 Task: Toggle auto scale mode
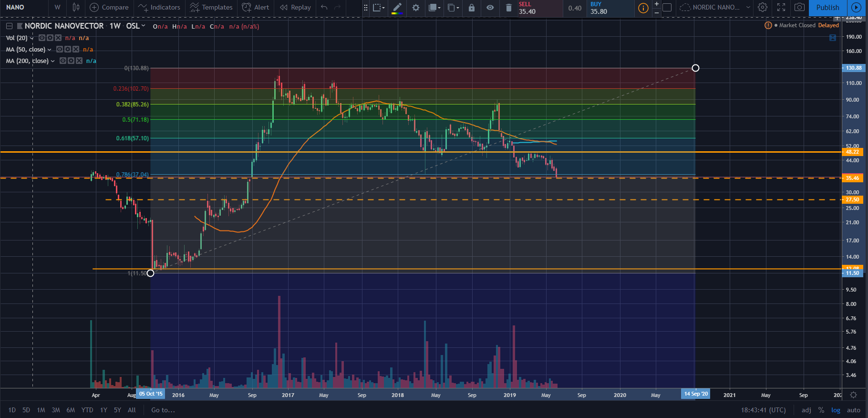click(854, 410)
